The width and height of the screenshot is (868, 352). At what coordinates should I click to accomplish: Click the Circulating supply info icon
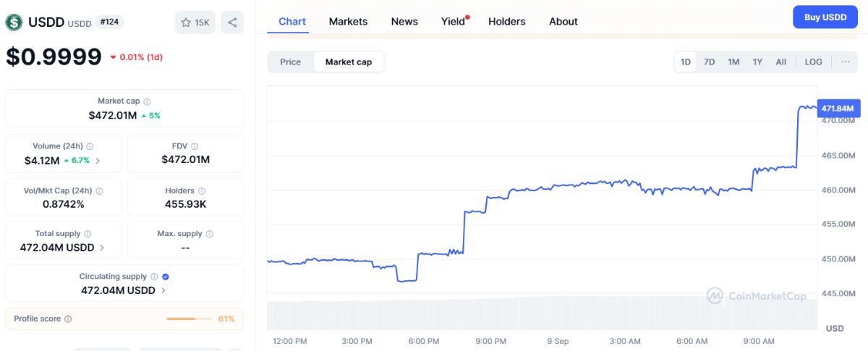point(154,277)
